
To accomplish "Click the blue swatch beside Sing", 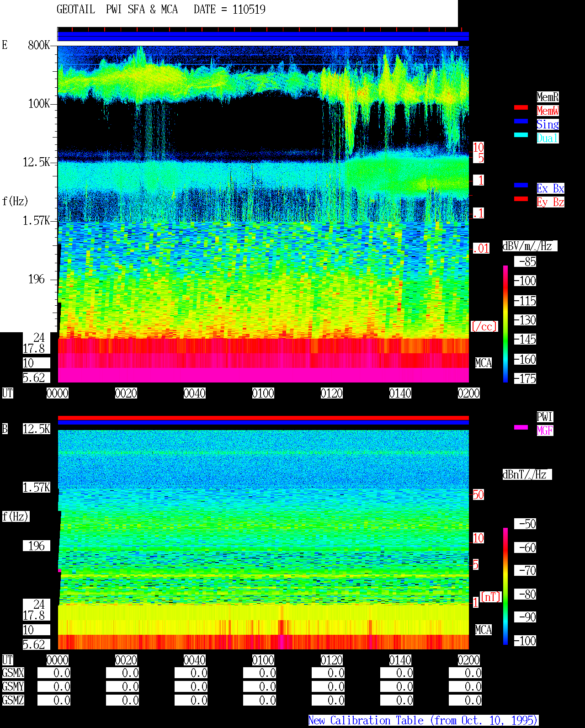I will [x=521, y=121].
